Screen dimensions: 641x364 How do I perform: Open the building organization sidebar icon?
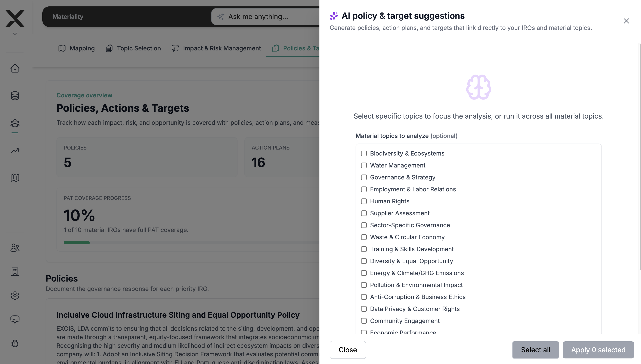[15, 272]
